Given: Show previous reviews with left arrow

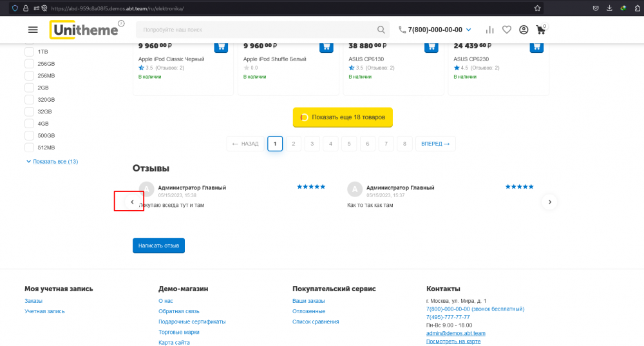Looking at the screenshot, I should (x=132, y=202).
